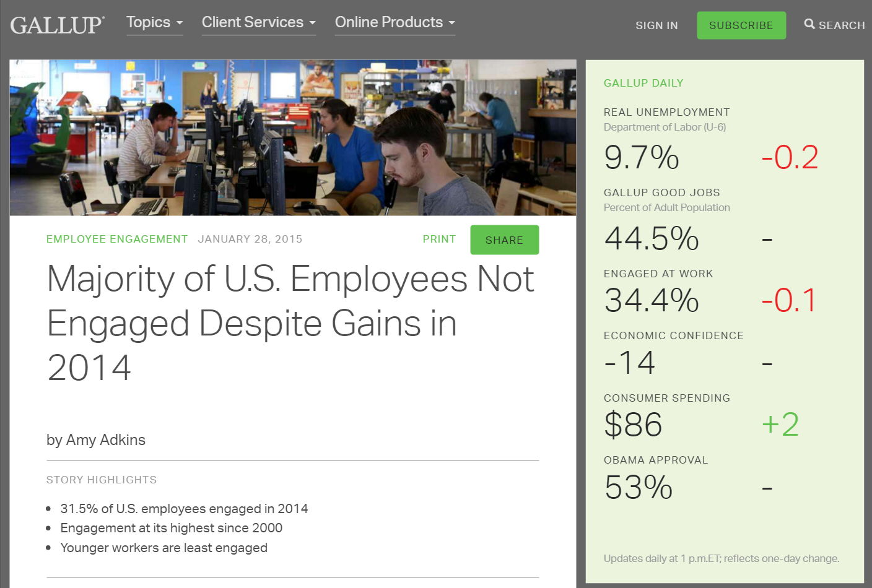
Task: Print the article via PRINT link
Action: click(x=439, y=239)
